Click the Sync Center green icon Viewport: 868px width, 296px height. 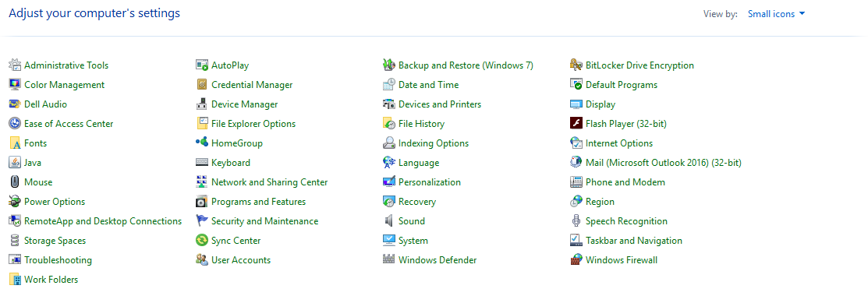[202, 241]
